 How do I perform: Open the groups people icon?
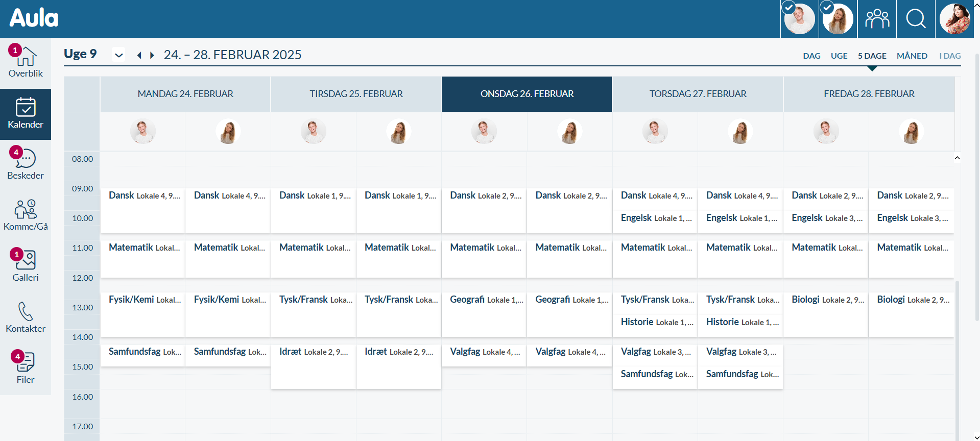coord(877,19)
